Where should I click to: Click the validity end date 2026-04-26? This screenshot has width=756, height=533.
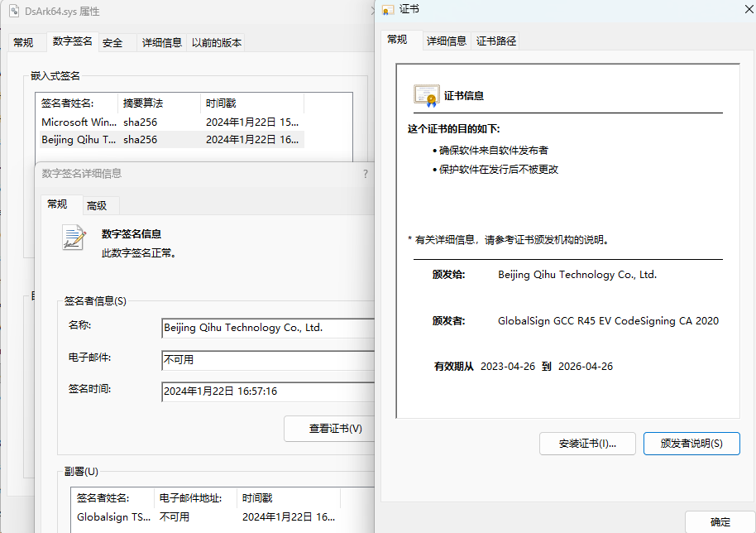point(586,367)
